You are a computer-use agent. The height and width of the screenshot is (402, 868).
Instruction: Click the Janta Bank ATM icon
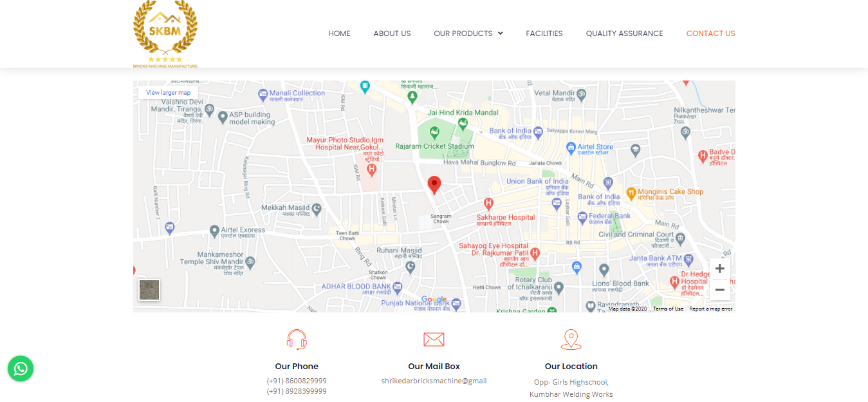pyautogui.click(x=688, y=260)
